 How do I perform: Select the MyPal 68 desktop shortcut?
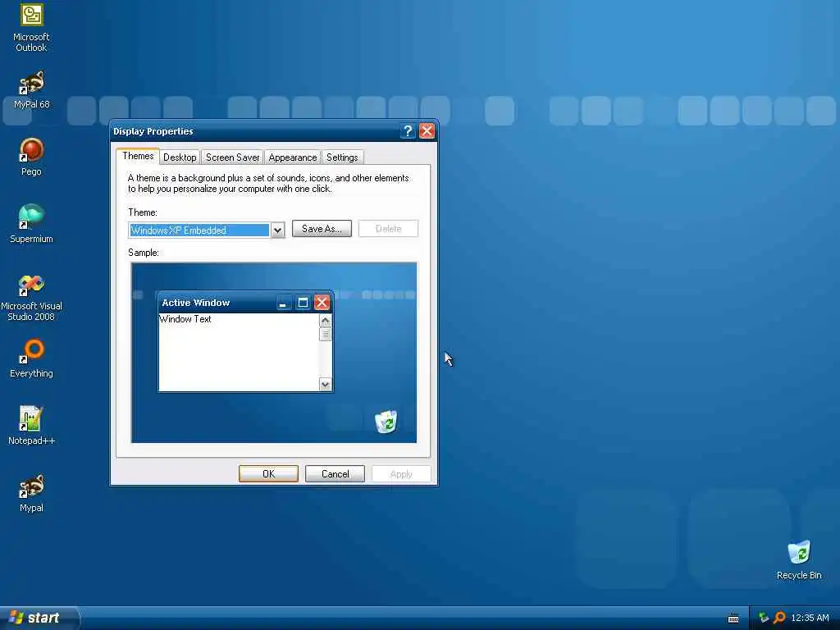tap(32, 89)
